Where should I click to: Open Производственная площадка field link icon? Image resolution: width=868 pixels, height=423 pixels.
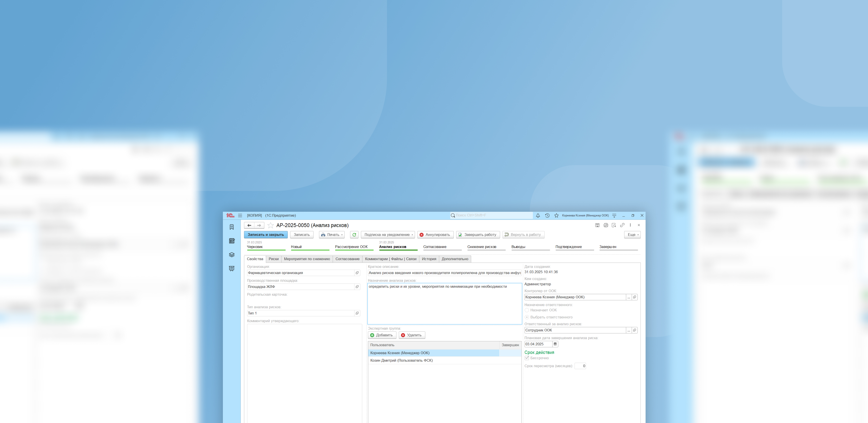pos(357,287)
